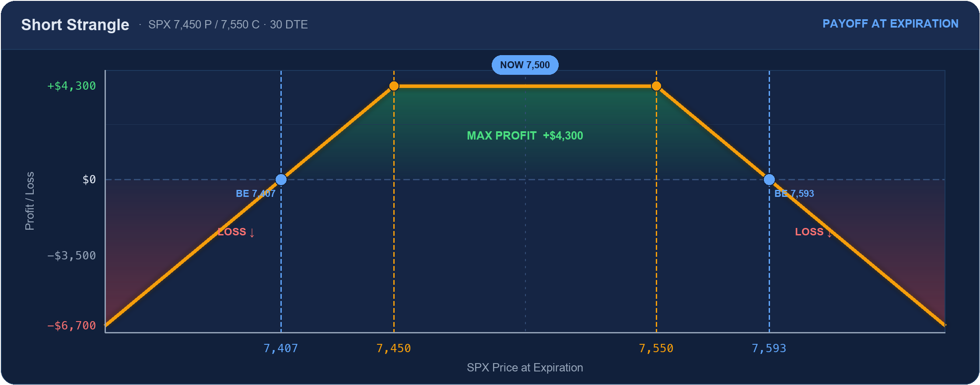Click the NOW 7,500 price badge

525,65
